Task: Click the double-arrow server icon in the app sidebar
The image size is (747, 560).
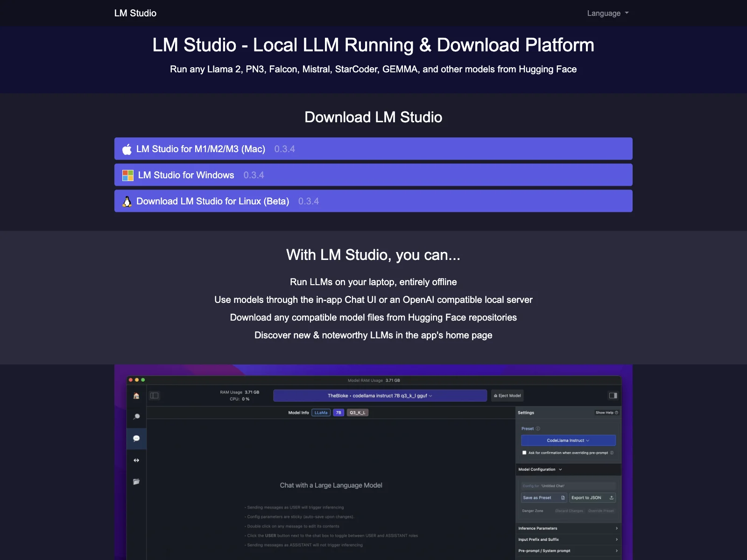Action: pyautogui.click(x=136, y=460)
